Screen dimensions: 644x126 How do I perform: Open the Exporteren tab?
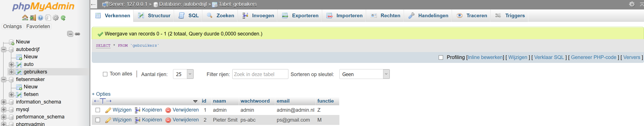300,16
